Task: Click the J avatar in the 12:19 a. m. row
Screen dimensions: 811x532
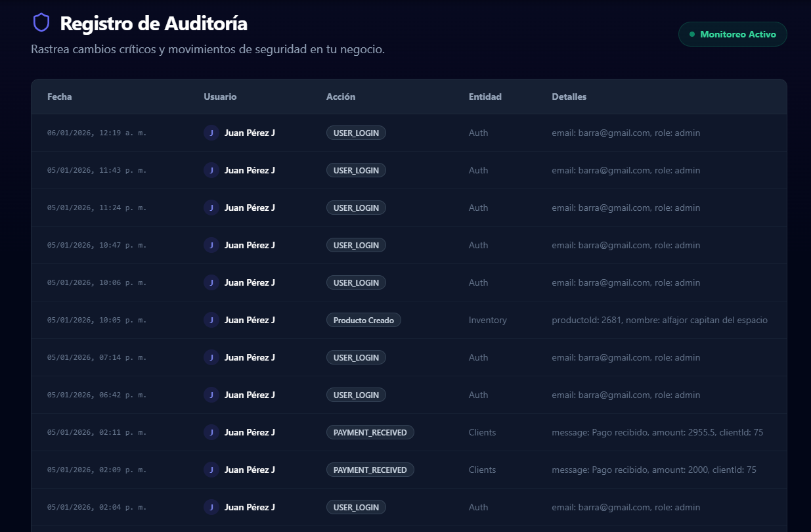Action: tap(211, 133)
